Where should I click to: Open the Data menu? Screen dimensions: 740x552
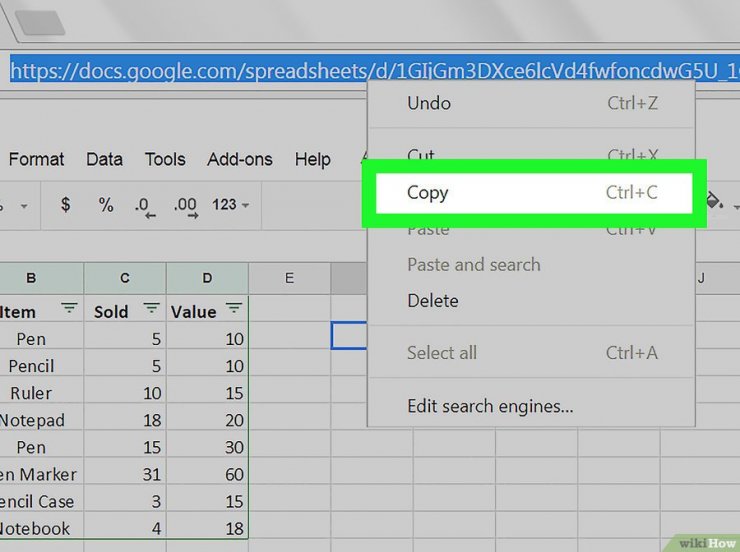pyautogui.click(x=104, y=159)
